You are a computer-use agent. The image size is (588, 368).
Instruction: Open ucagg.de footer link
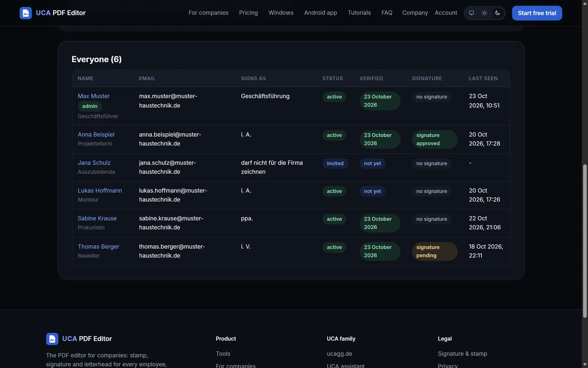click(339, 354)
